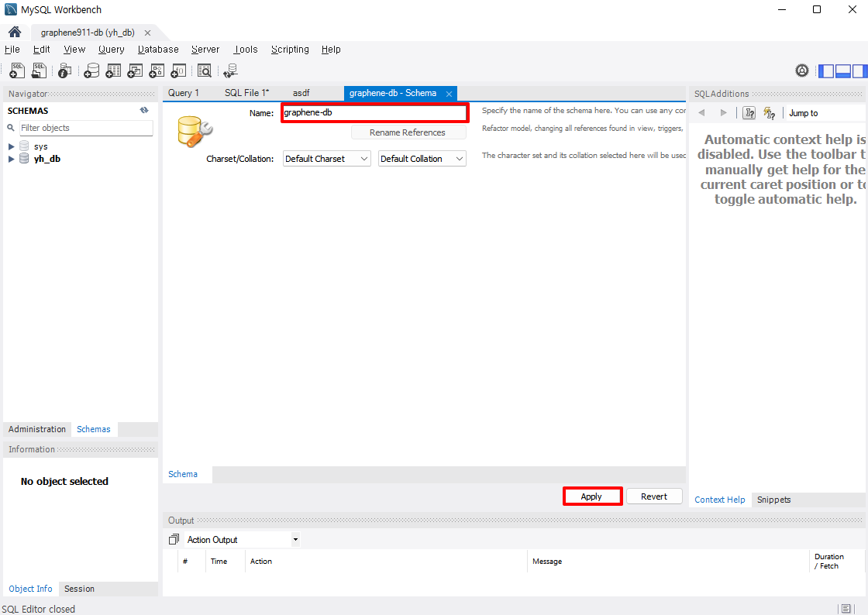Create a new schema toolbar icon
The width and height of the screenshot is (868, 615).
pos(91,70)
